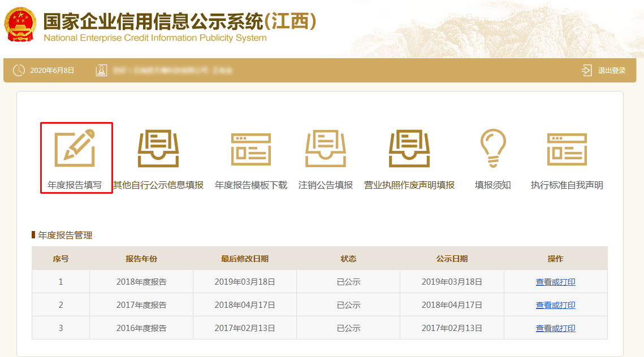Click the 填报须知 text label
The height and width of the screenshot is (357, 644).
pyautogui.click(x=492, y=185)
